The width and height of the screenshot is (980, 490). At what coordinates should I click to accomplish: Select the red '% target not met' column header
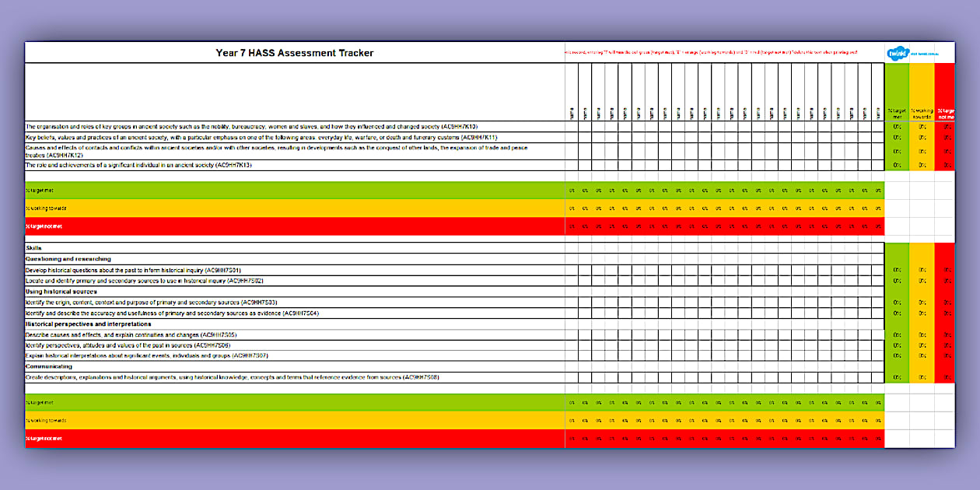[x=945, y=114]
